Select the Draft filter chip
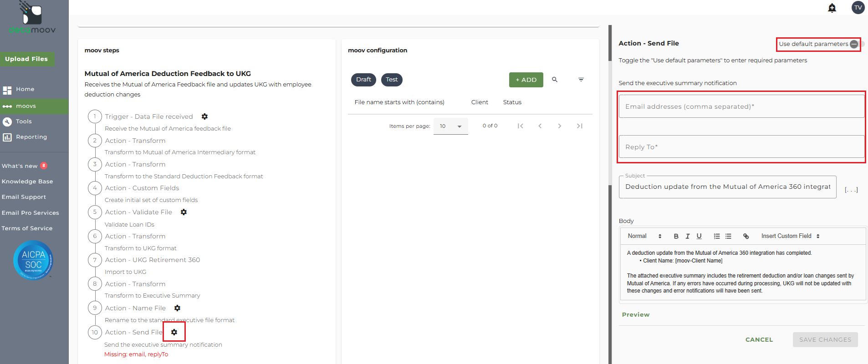This screenshot has height=364, width=868. tap(363, 80)
